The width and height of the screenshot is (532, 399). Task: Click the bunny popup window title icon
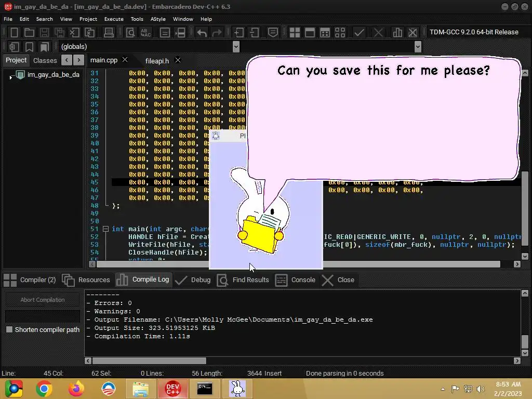(x=216, y=136)
